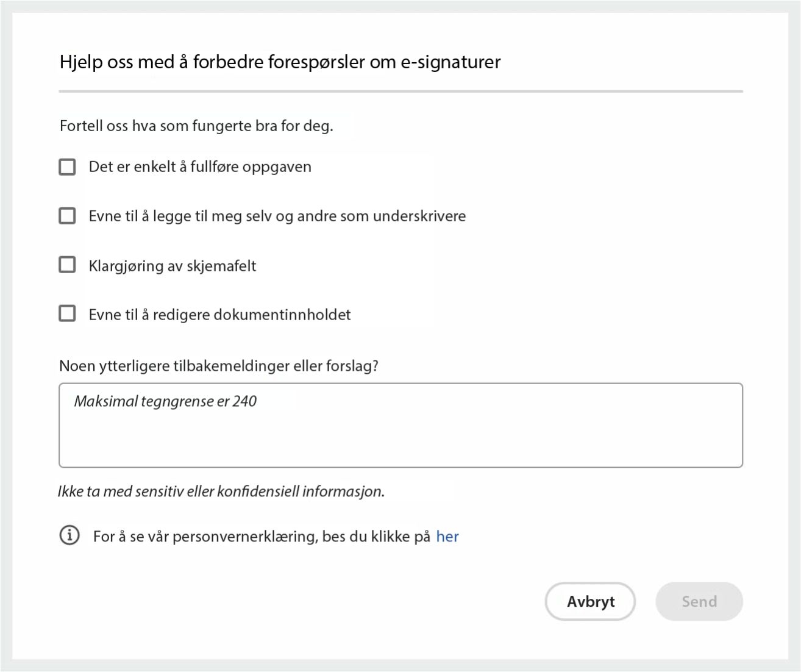The image size is (801, 672).
Task: Enable 'Evne til å legge til meg selv og andre'
Action: click(66, 215)
